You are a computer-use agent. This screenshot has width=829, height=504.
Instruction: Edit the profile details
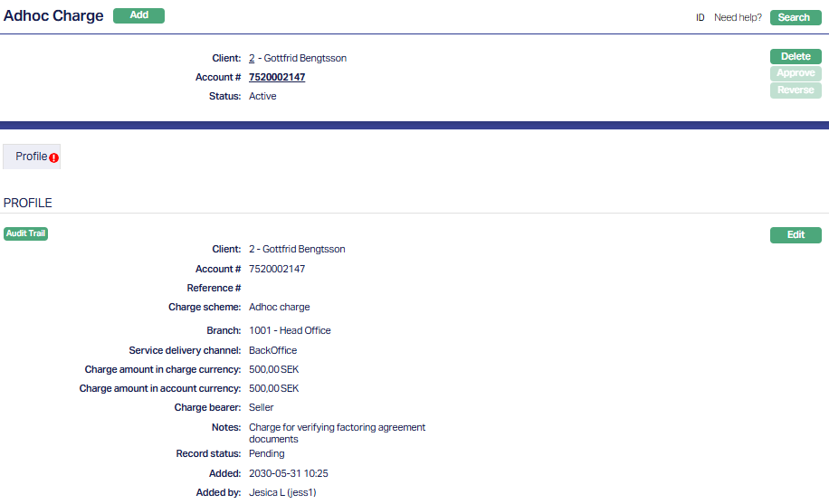[796, 235]
